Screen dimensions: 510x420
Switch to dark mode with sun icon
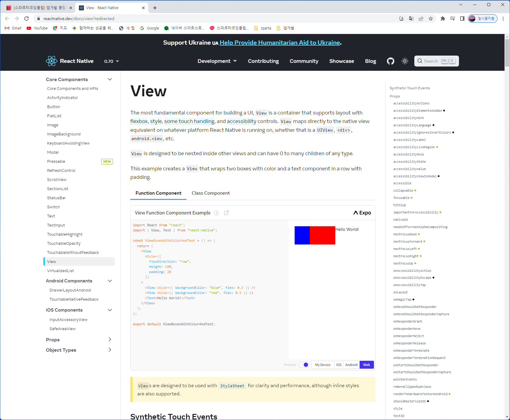[x=405, y=61]
